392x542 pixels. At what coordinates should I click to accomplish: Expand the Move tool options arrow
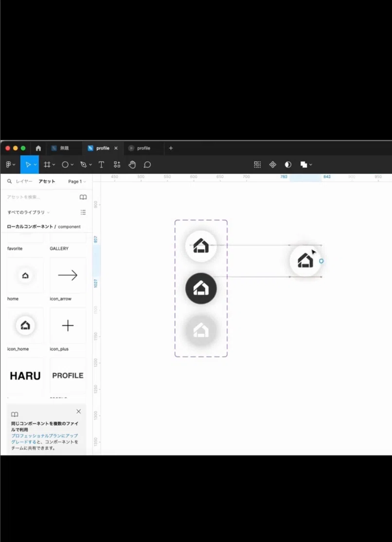tap(35, 165)
